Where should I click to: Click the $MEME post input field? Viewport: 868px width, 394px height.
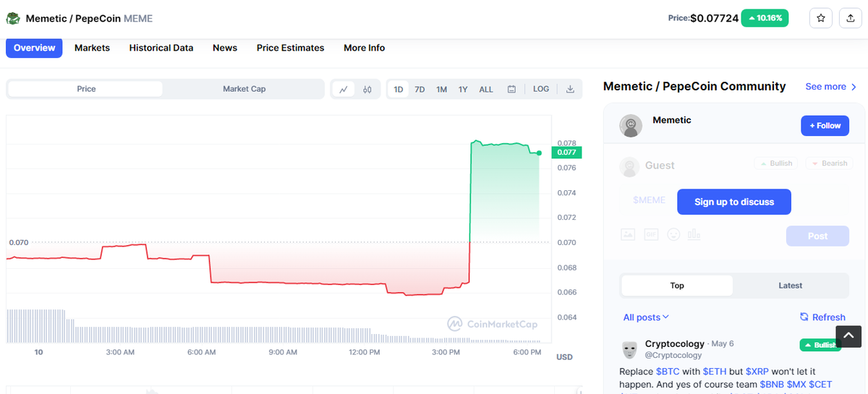[x=649, y=200]
